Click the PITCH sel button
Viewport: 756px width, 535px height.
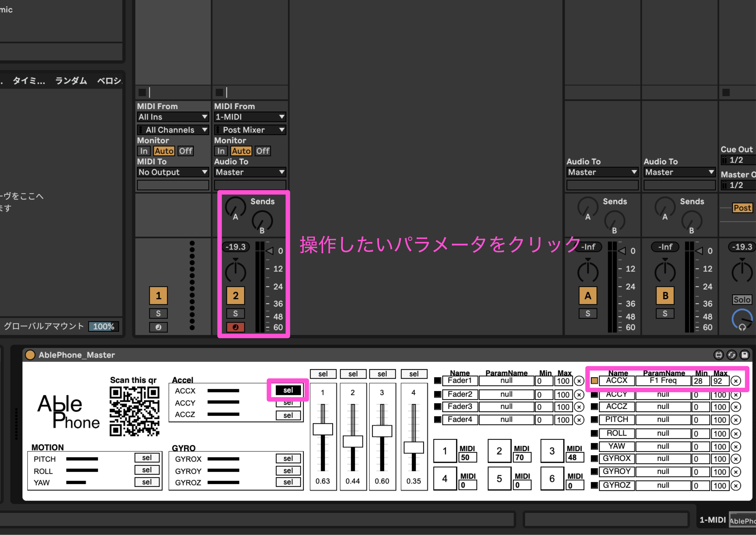(147, 458)
